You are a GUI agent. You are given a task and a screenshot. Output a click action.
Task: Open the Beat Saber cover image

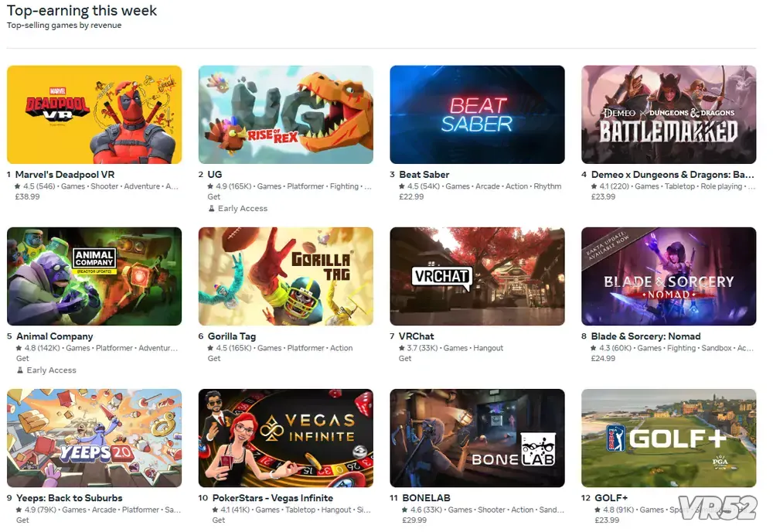477,114
